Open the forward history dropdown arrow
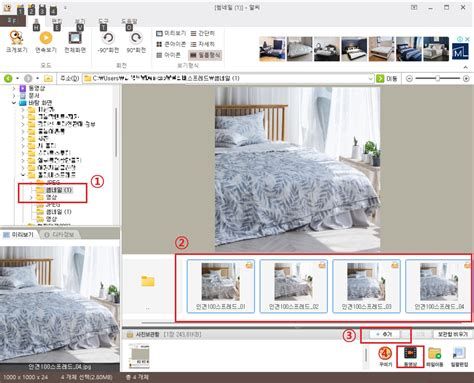The image size is (474, 383). coord(38,78)
